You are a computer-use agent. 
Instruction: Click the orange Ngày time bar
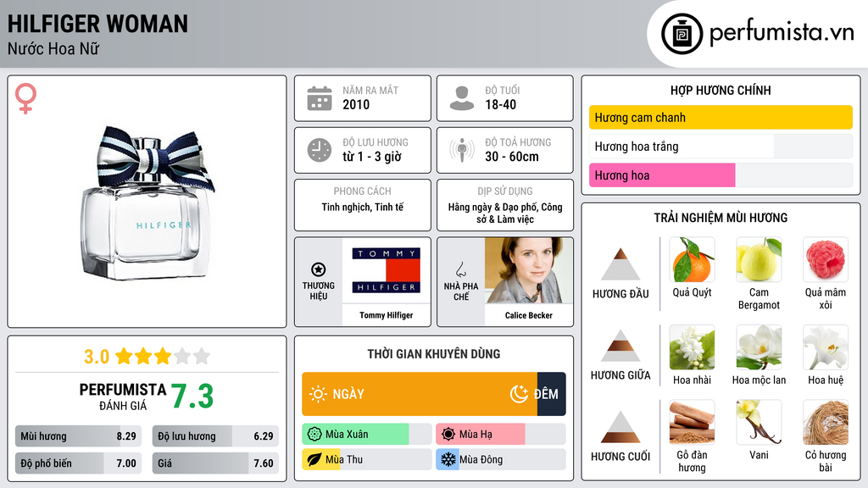tap(420, 394)
